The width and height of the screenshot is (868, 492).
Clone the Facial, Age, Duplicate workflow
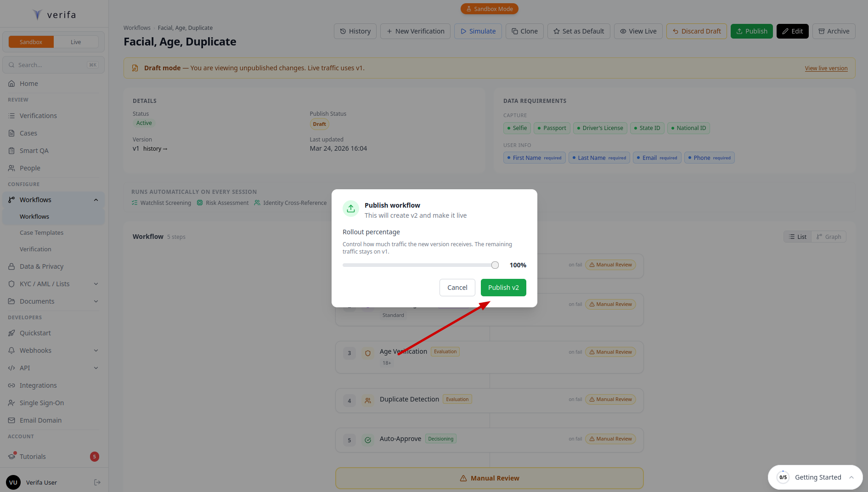(x=524, y=31)
